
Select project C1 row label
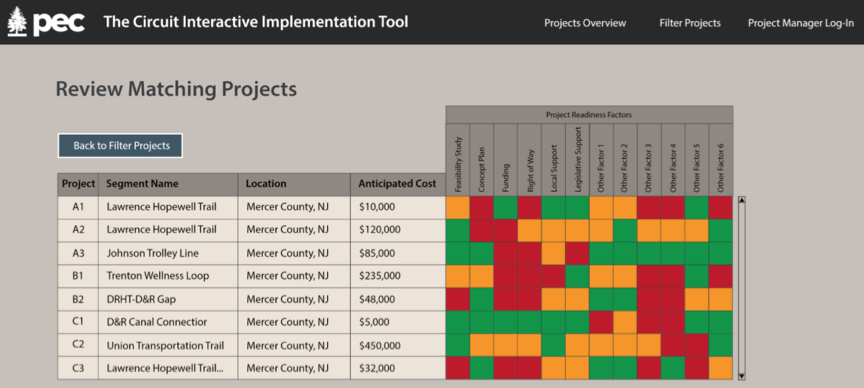(x=78, y=322)
